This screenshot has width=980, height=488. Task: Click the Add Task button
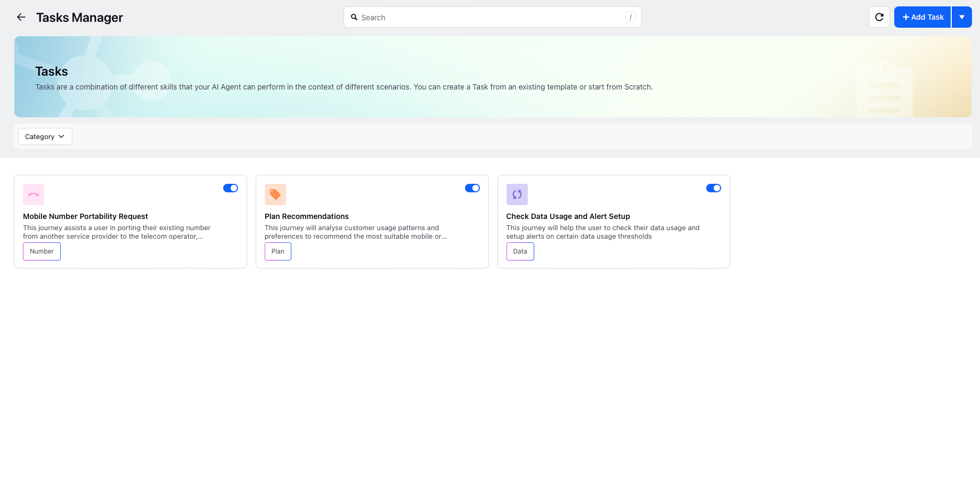[x=922, y=17]
